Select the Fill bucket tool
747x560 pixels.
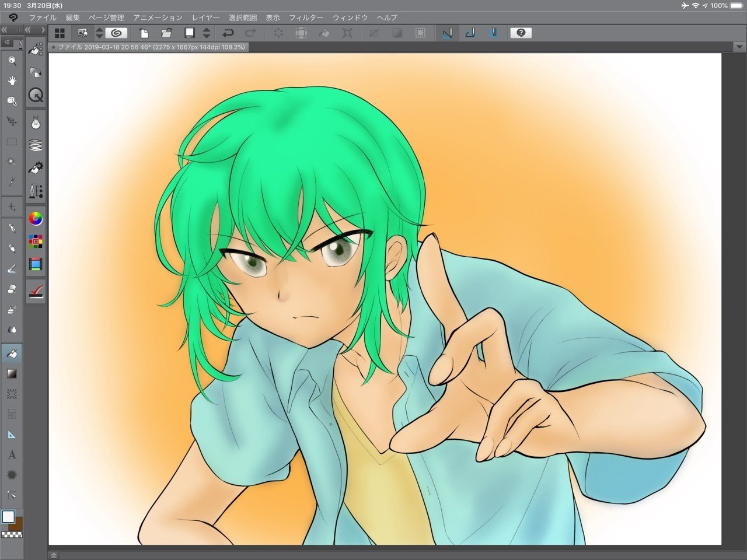pyautogui.click(x=11, y=352)
